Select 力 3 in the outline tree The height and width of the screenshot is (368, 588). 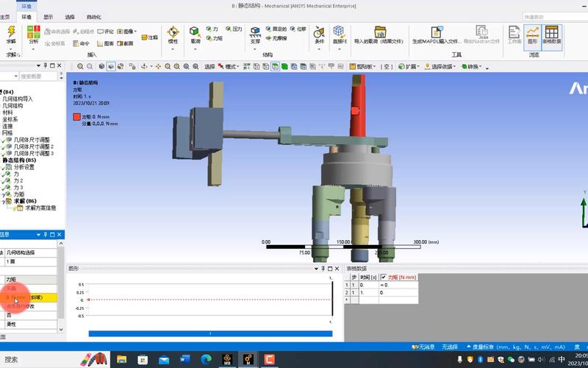18,188
